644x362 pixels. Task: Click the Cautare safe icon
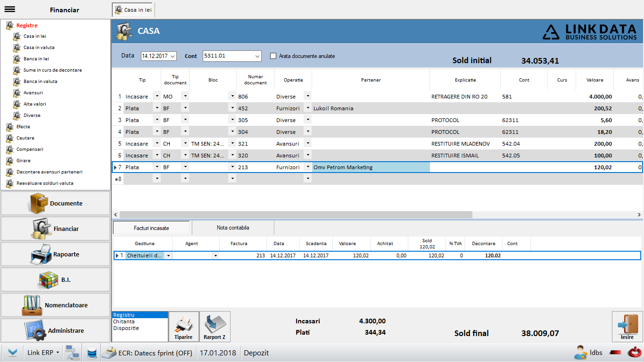[9, 138]
